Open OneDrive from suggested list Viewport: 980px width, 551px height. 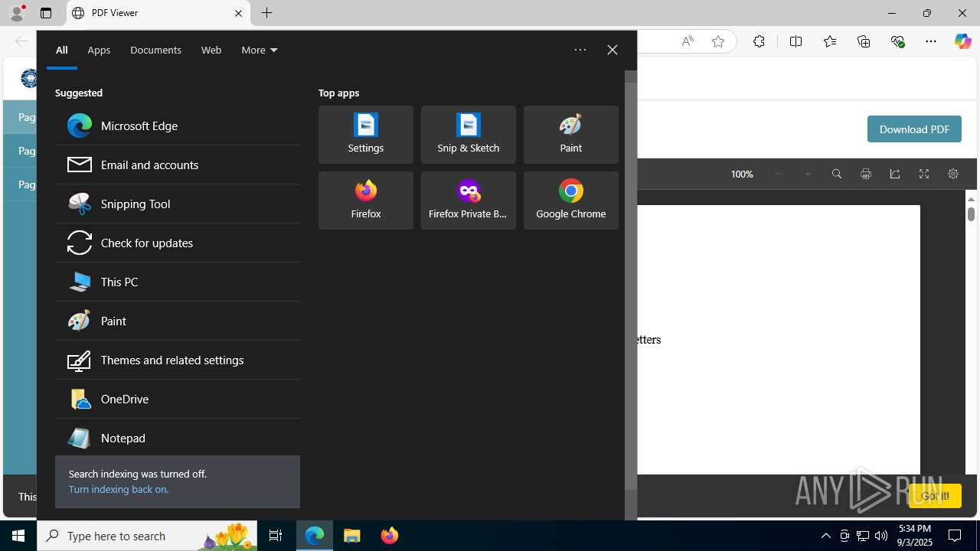(177, 399)
